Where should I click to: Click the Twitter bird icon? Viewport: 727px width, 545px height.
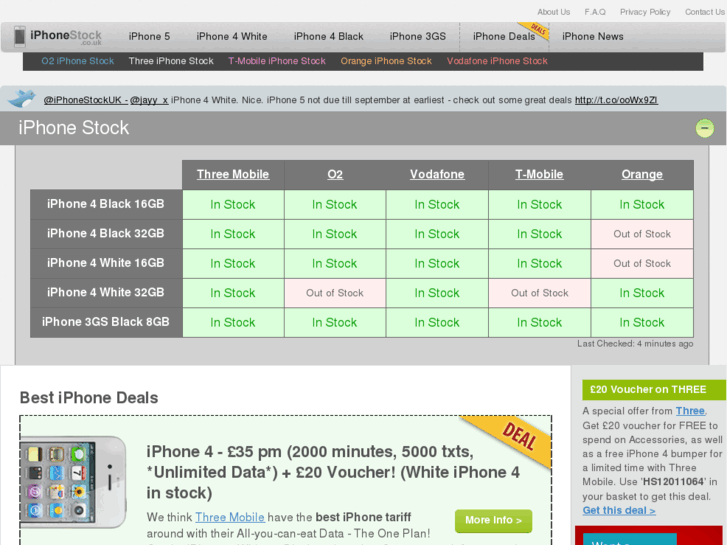[22, 98]
